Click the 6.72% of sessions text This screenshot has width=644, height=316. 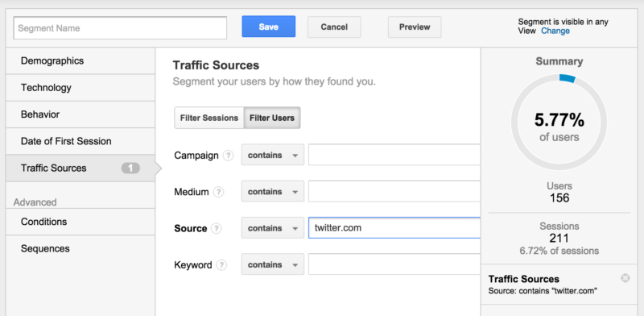pos(559,251)
